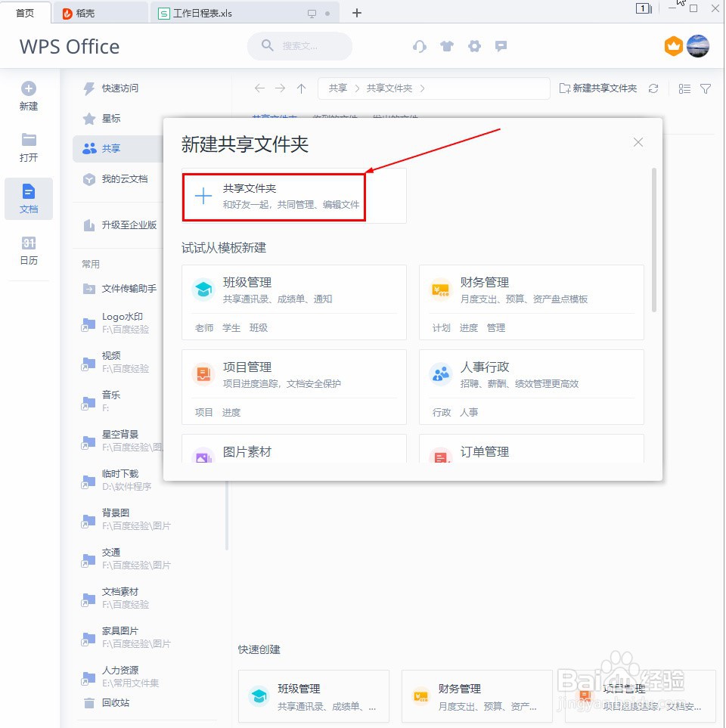Select the 文档 icon in left rail
The image size is (726, 728).
click(x=28, y=192)
